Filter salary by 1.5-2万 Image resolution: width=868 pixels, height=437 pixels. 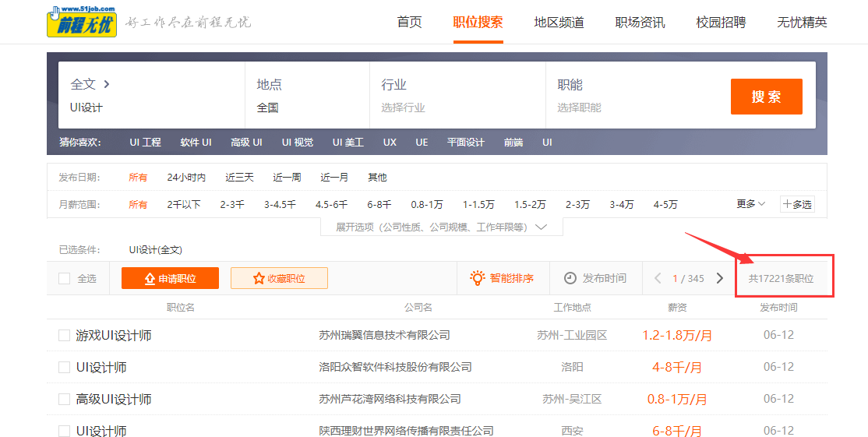click(x=530, y=205)
